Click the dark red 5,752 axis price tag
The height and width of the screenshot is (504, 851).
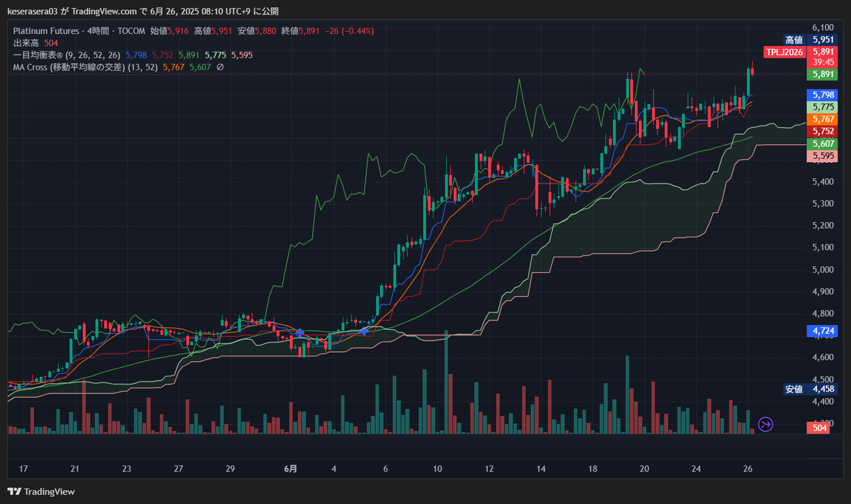coord(821,132)
